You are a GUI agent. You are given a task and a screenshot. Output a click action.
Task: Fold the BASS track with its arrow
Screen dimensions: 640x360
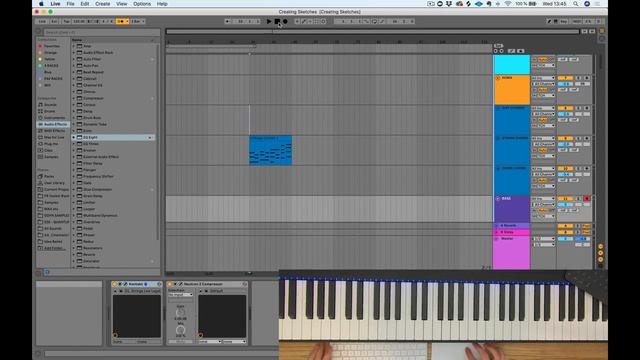(498, 199)
